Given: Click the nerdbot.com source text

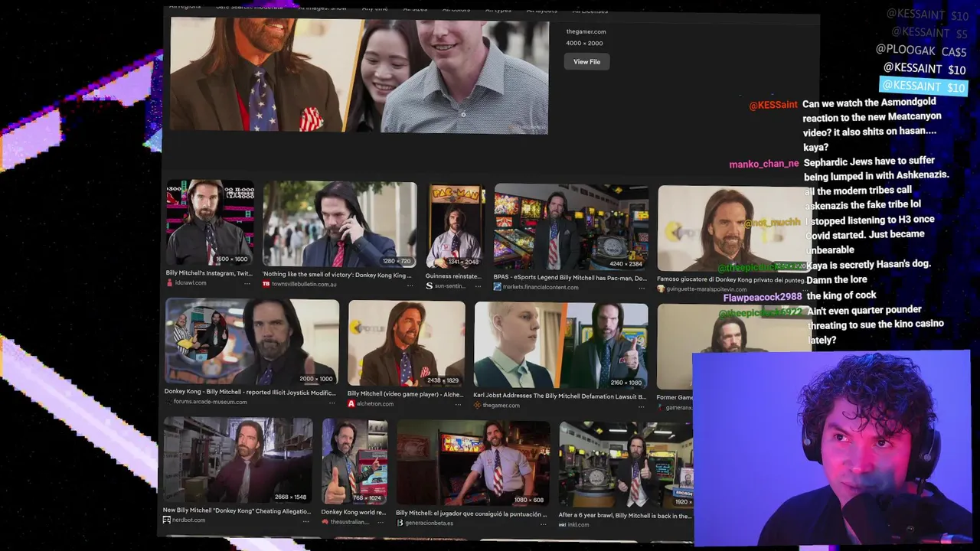Looking at the screenshot, I should tap(188, 520).
